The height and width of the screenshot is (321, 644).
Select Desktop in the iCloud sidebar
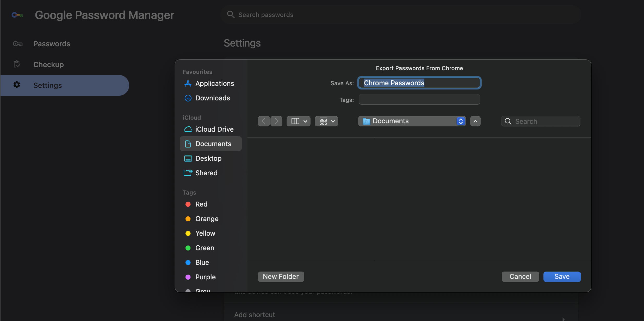[211, 158]
